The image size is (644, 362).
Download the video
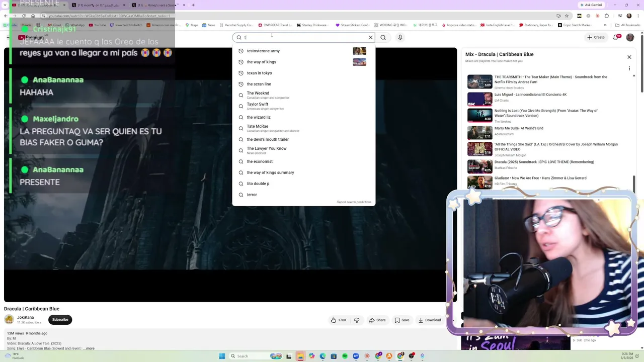click(x=430, y=320)
